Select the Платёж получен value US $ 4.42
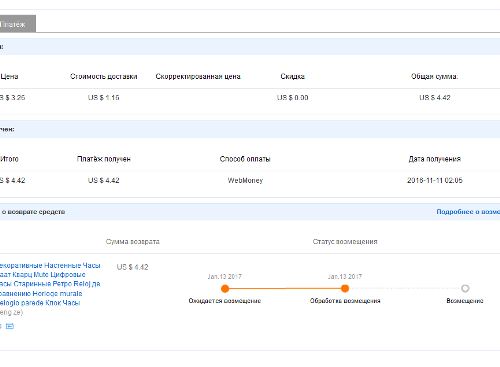Viewport: 500px width, 367px height. pos(104,180)
